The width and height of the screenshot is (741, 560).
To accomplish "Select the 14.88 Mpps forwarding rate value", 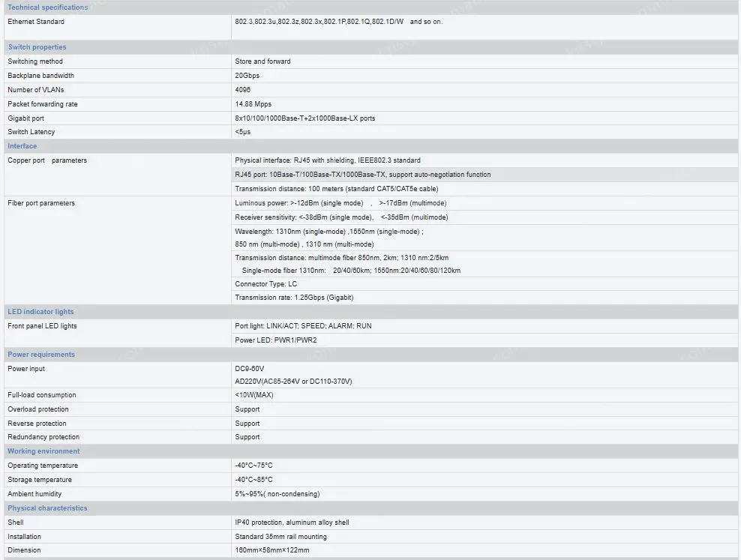I will coord(253,104).
